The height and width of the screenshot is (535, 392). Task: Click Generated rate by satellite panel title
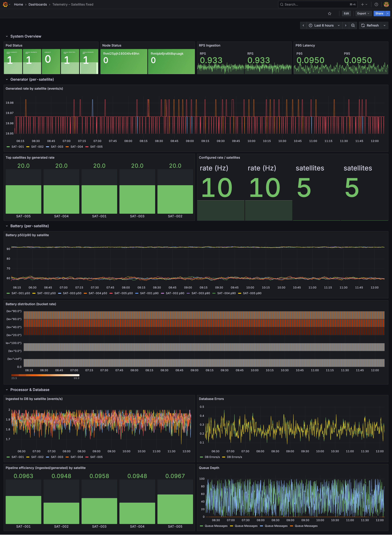[34, 89]
